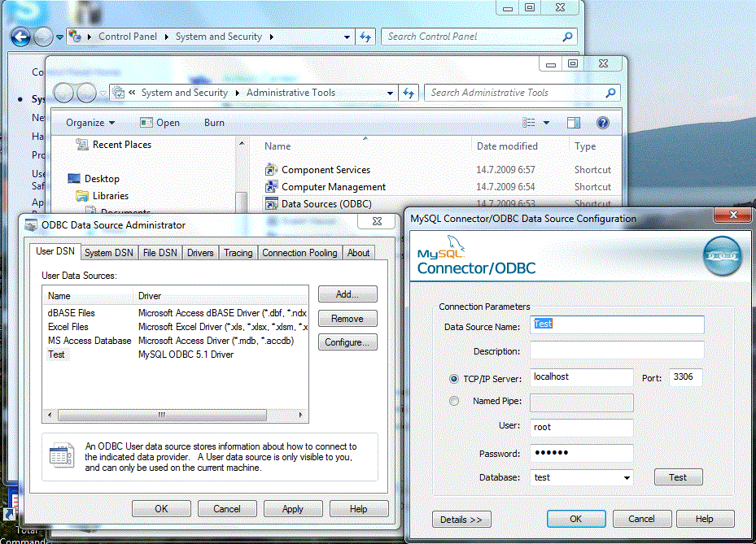Viewport: 756px width, 544px height.
Task: Click the Back arrow in Control Panel window
Action: tap(20, 37)
